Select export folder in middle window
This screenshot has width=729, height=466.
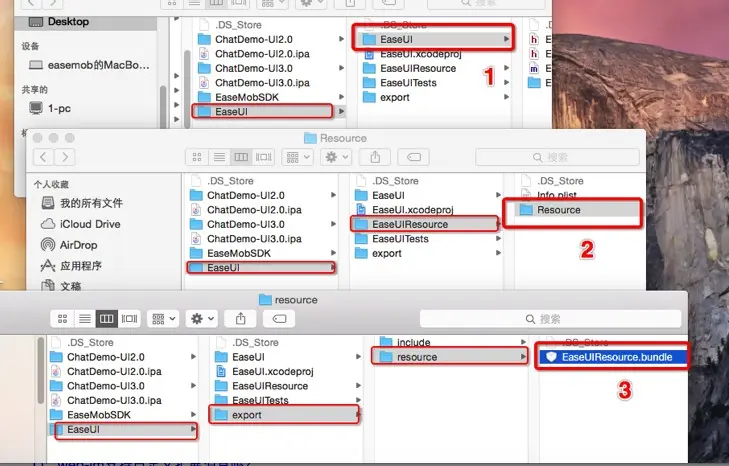386,253
